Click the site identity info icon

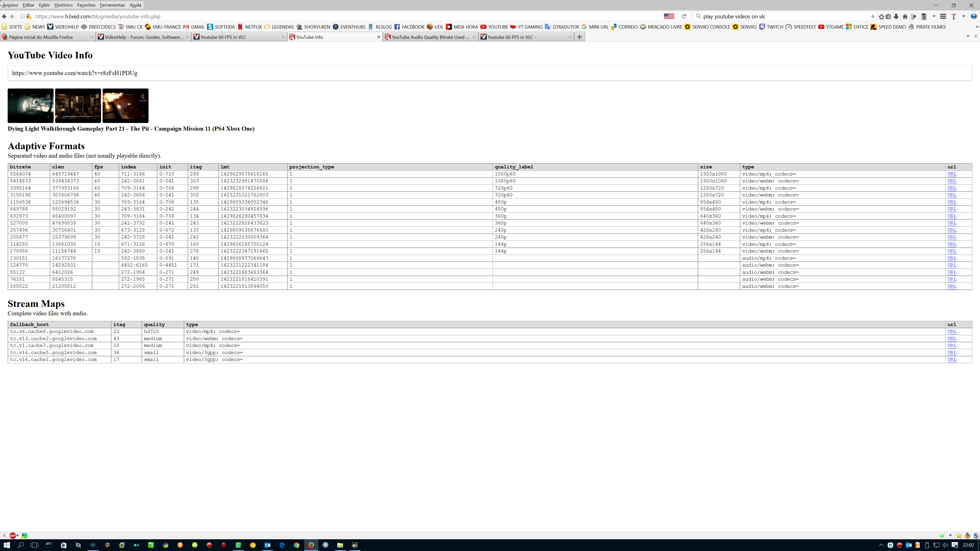[x=22, y=16]
